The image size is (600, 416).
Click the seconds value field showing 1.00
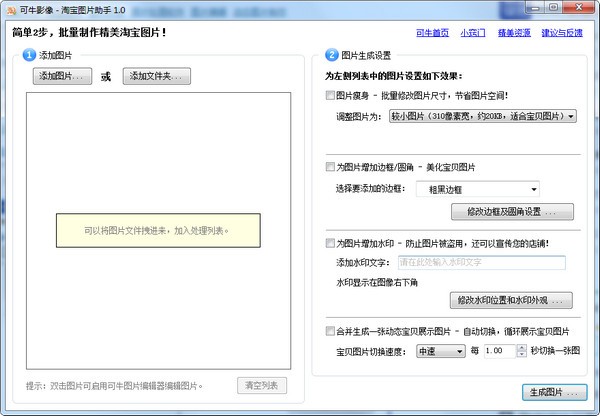[500, 351]
